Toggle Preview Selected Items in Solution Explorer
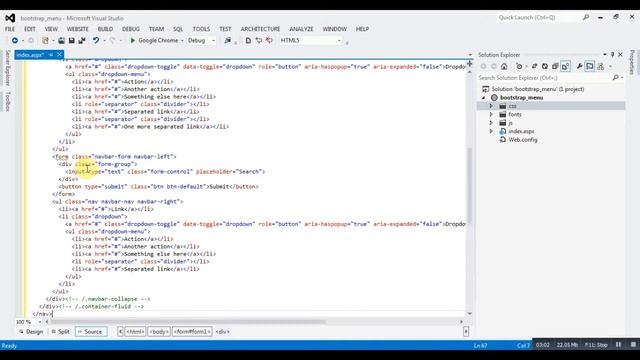This screenshot has width=640, height=360. coord(590,66)
